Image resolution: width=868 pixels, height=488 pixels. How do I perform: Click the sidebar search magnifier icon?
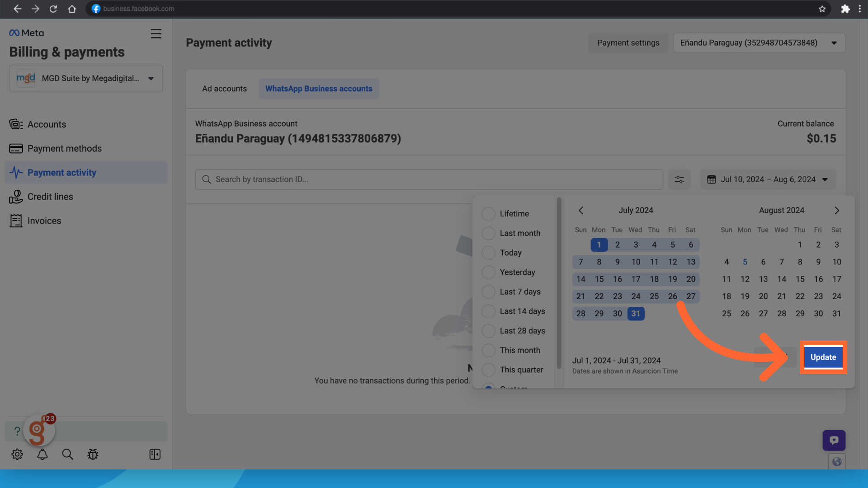click(x=67, y=454)
